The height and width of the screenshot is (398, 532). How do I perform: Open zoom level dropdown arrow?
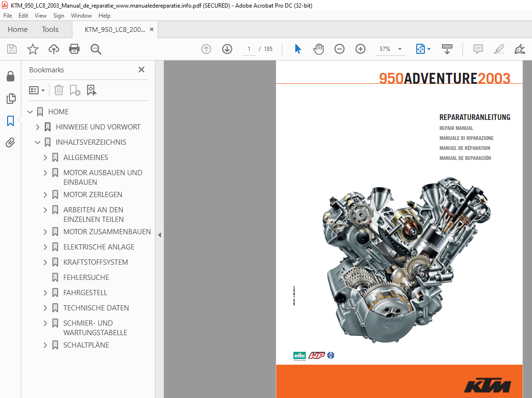pyautogui.click(x=400, y=49)
